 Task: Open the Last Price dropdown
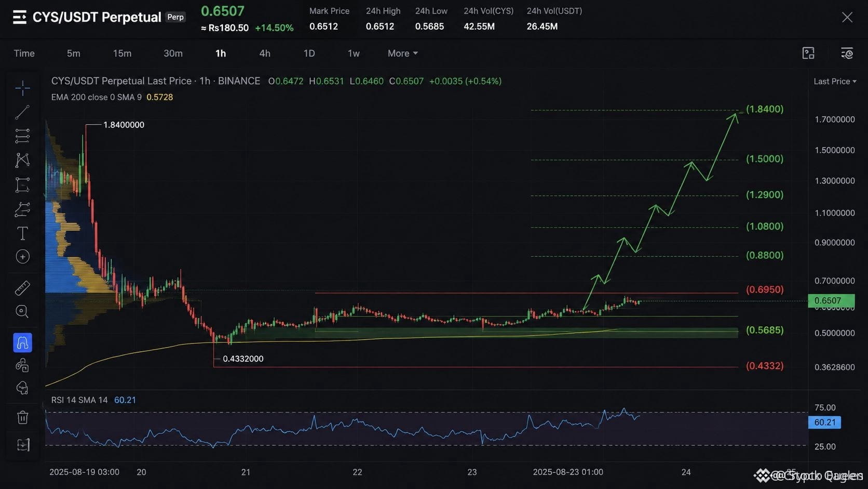(835, 81)
